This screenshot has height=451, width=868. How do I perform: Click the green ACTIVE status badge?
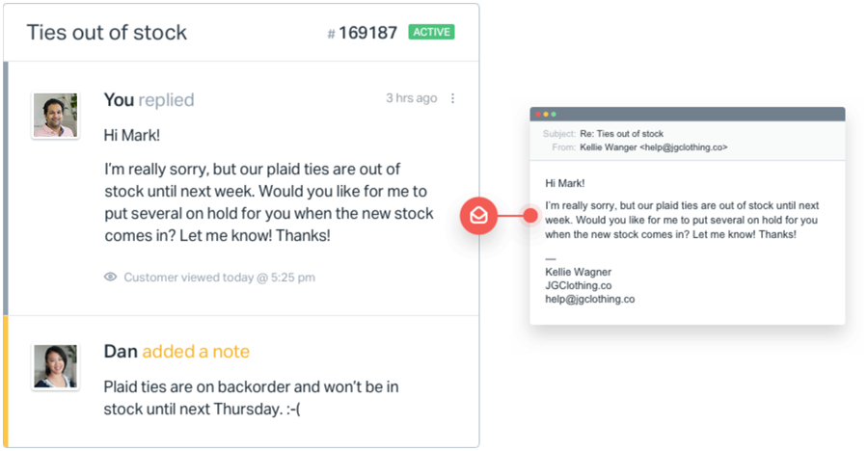431,32
